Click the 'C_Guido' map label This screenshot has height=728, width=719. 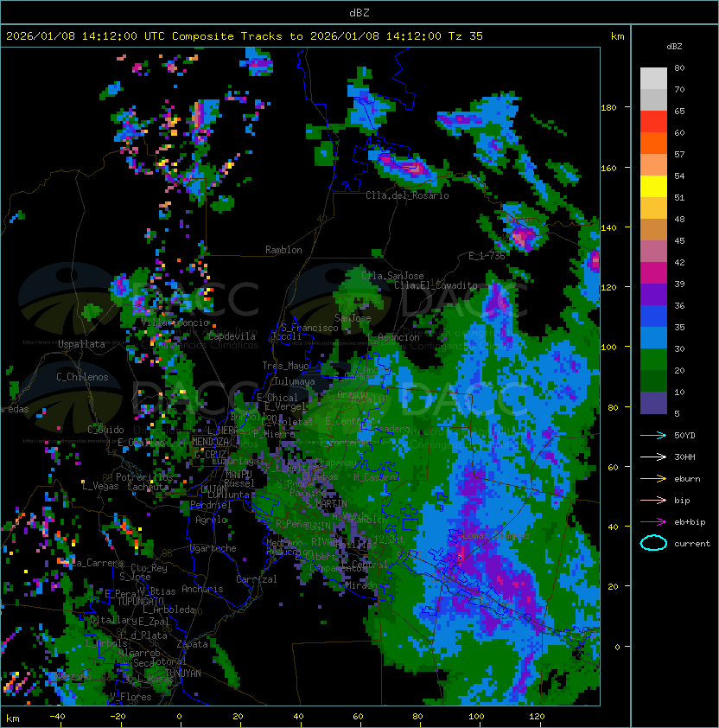pos(105,430)
